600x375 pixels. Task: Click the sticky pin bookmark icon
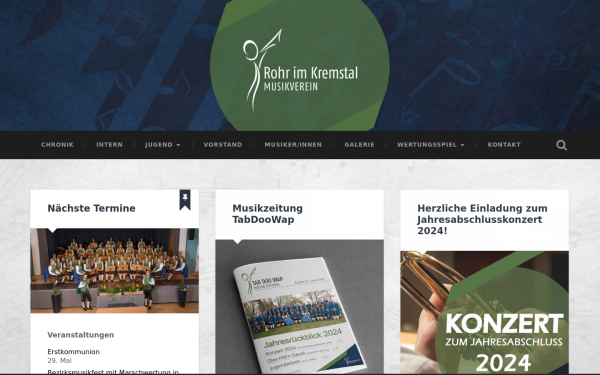pyautogui.click(x=185, y=200)
